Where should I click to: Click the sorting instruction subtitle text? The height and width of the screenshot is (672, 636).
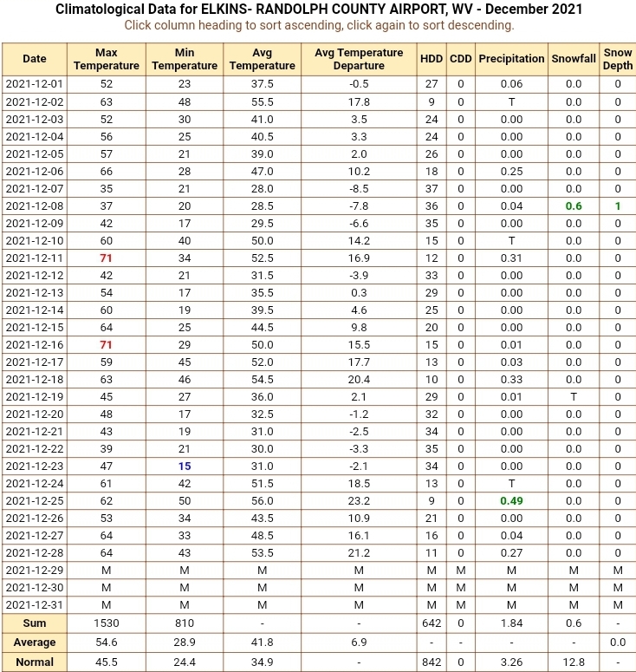pyautogui.click(x=319, y=25)
